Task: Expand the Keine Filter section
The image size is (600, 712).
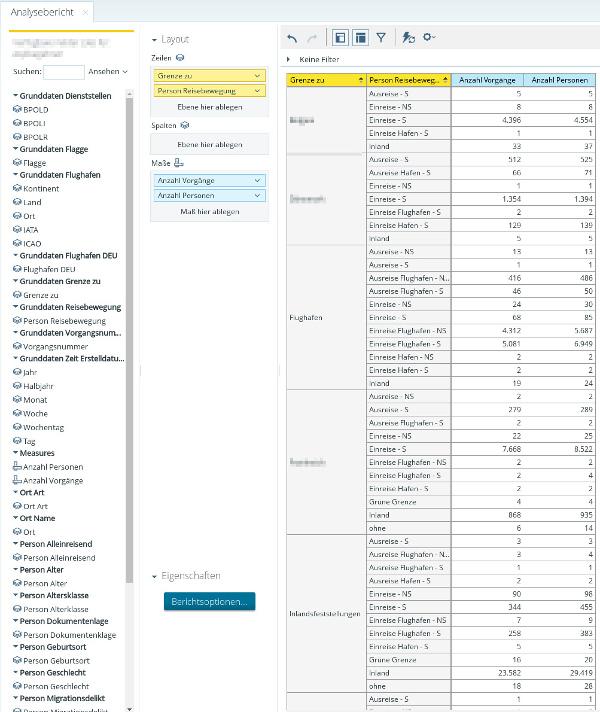Action: point(288,59)
